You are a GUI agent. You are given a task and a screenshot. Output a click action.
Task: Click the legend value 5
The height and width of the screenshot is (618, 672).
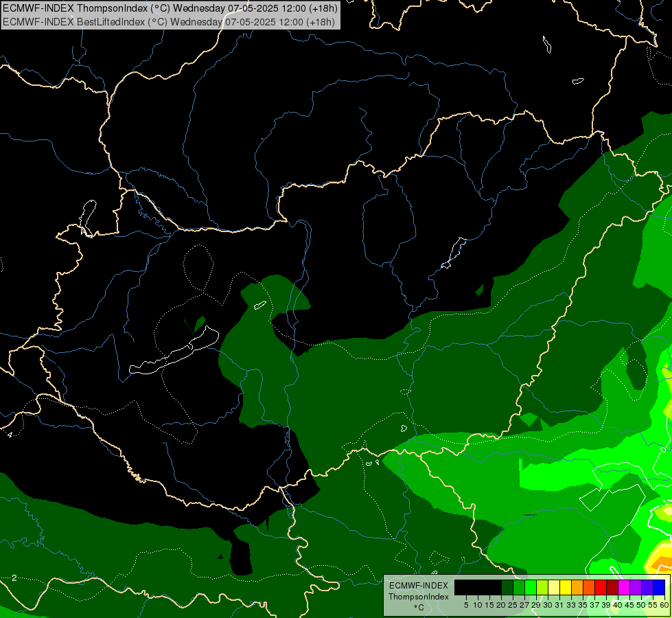pos(466,605)
